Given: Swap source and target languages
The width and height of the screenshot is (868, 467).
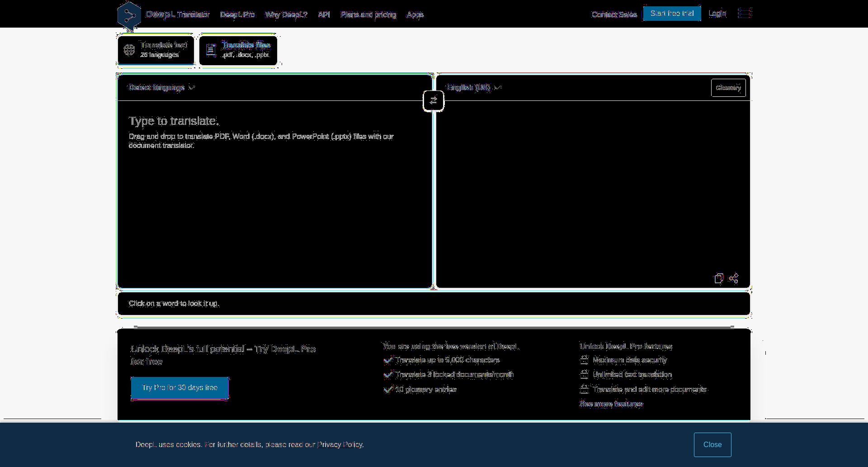Looking at the screenshot, I should pos(434,100).
